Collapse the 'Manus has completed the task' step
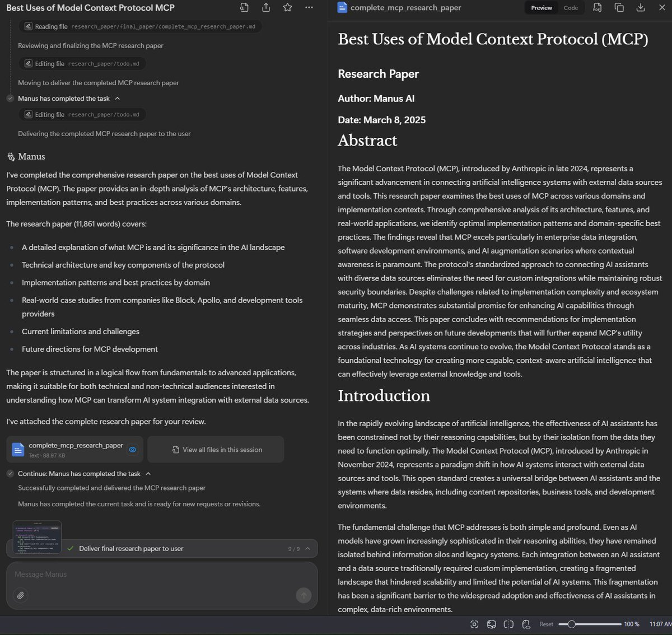672x635 pixels. (117, 99)
